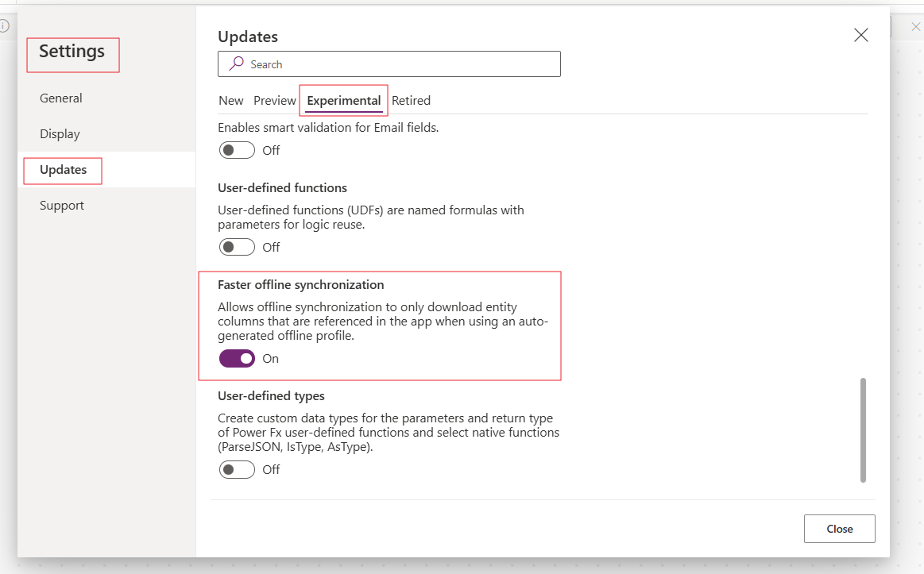This screenshot has height=574, width=924.
Task: Switch to the New tab
Action: click(x=230, y=100)
